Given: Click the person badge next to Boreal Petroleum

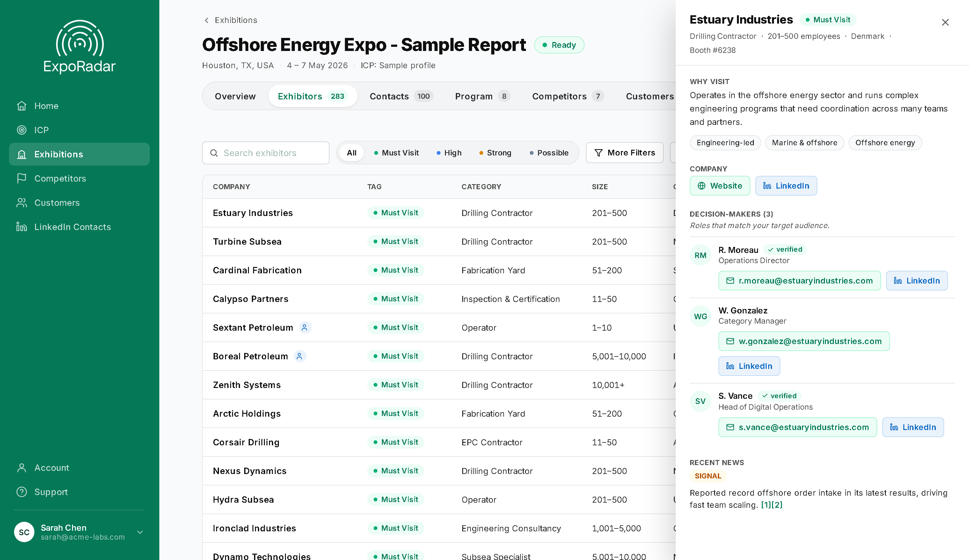Looking at the screenshot, I should pyautogui.click(x=300, y=356).
